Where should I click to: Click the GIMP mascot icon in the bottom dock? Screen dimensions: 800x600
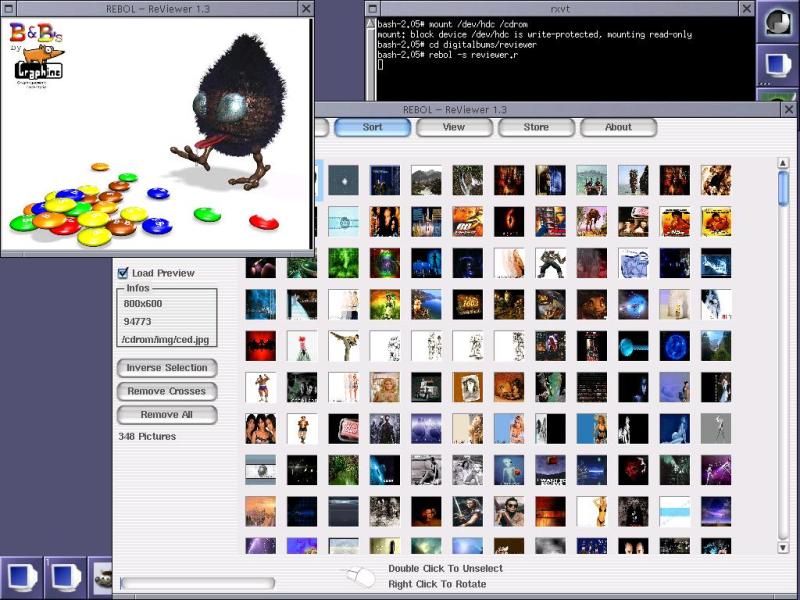coord(101,578)
